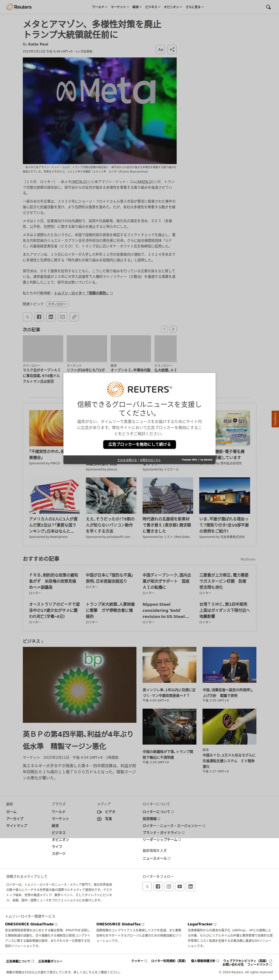Screen dimensions: 279x980
Task: Open the Aa text size button
Action: pyautogui.click(x=160, y=49)
